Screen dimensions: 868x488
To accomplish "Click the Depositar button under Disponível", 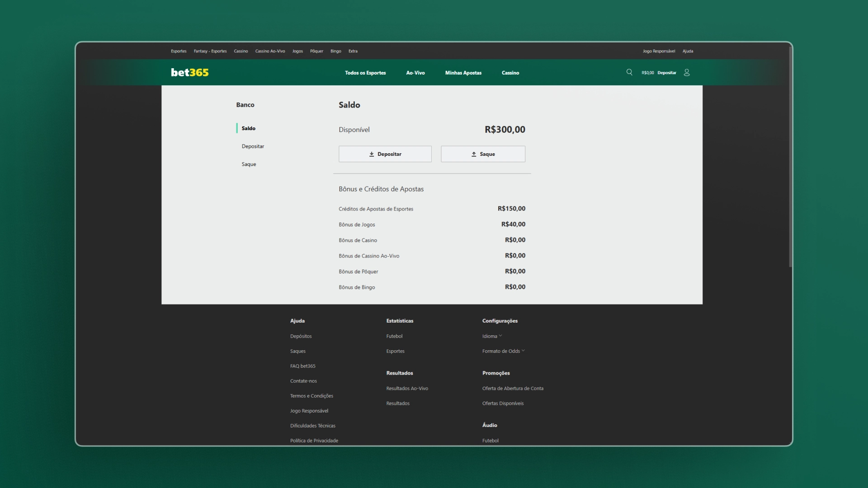I will click(x=385, y=154).
